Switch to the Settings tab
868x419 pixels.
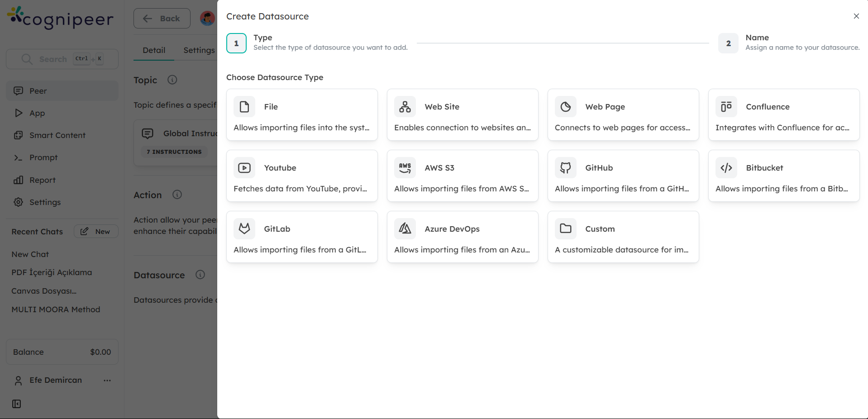199,50
